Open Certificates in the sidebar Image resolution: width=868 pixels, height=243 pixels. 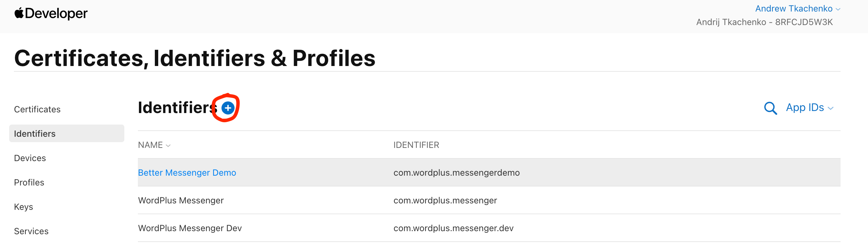[37, 109]
